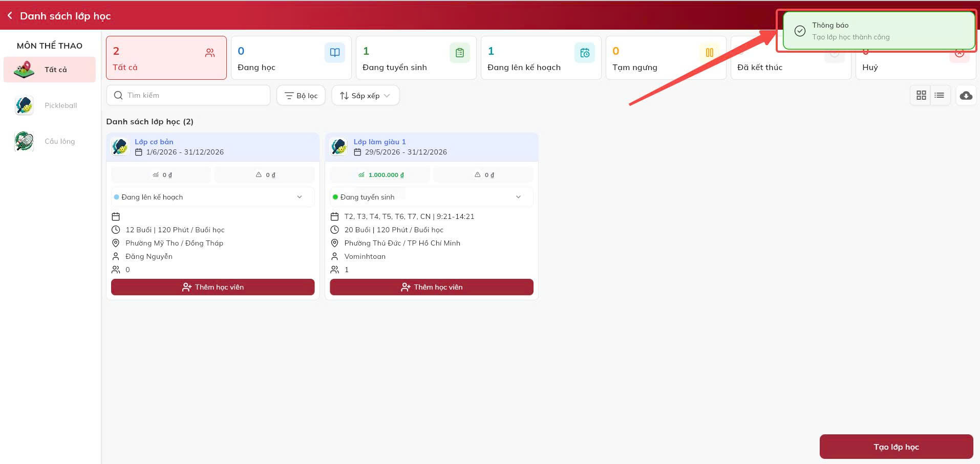The image size is (980, 464).
Task: Click the 29/5/2026 - 31/12/2026 date range
Action: 406,152
